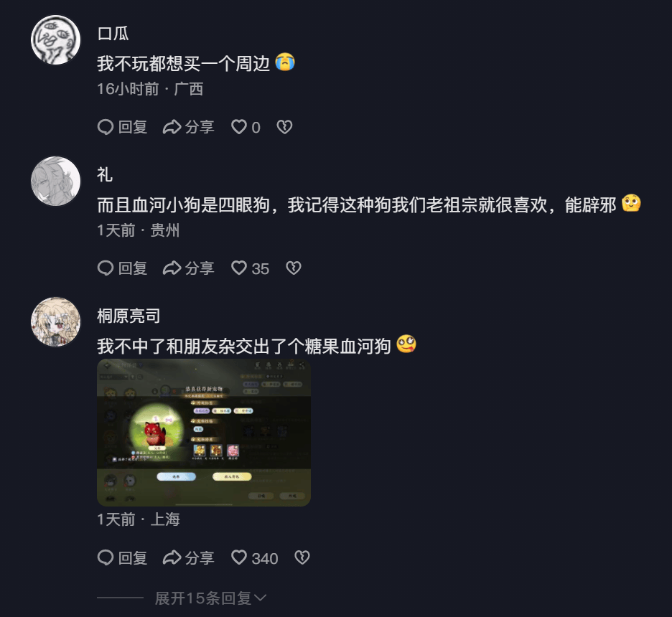Open the game screenshot in 桐原亮司's comment
The height and width of the screenshot is (617, 672).
point(204,433)
